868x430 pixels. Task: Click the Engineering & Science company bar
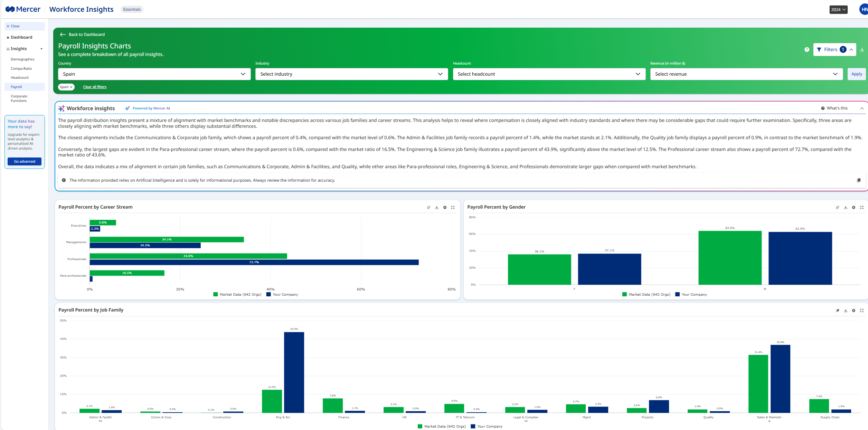click(294, 372)
